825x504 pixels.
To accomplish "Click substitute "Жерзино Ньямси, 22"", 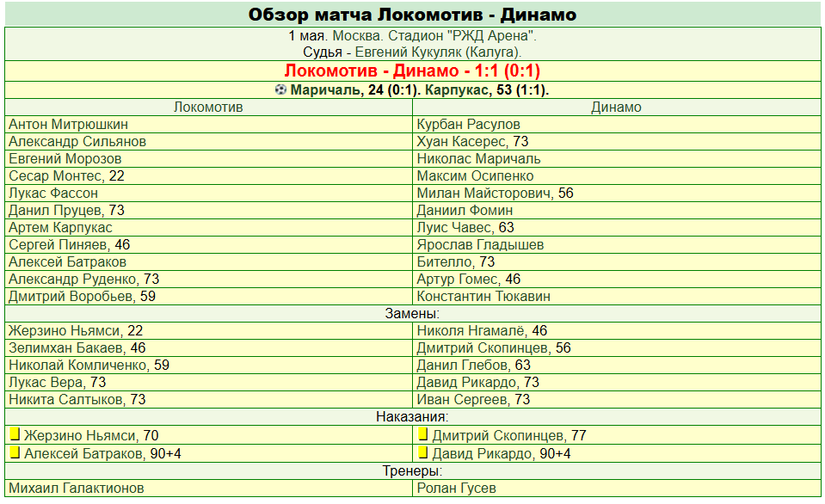I will [76, 330].
